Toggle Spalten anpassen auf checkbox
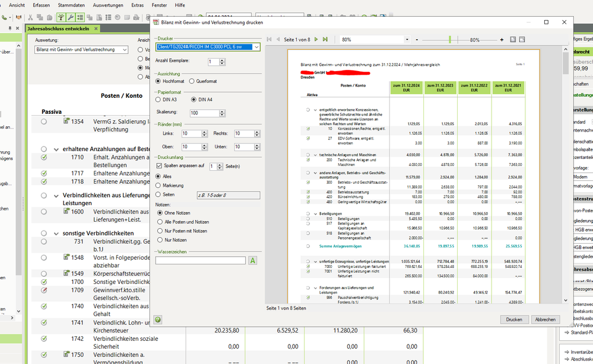Screen dimensions: 593x364 [159, 166]
